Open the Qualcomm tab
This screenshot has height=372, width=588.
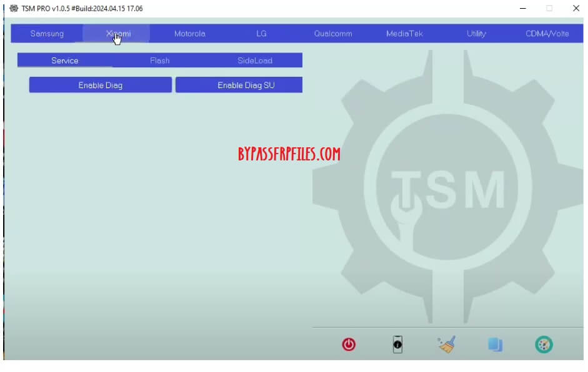pyautogui.click(x=333, y=34)
